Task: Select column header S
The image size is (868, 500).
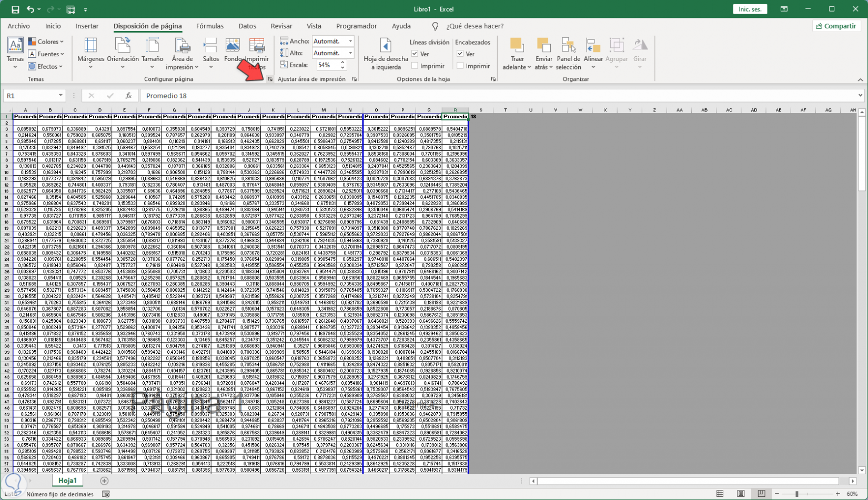Action: coord(481,110)
